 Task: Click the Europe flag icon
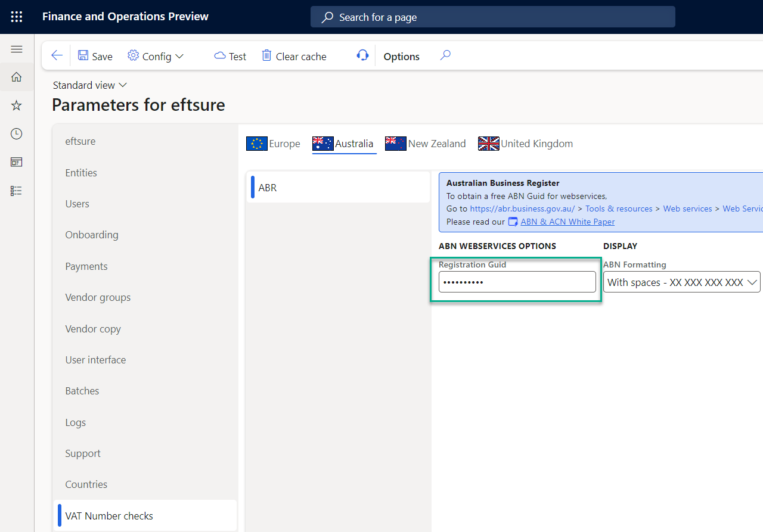(257, 144)
